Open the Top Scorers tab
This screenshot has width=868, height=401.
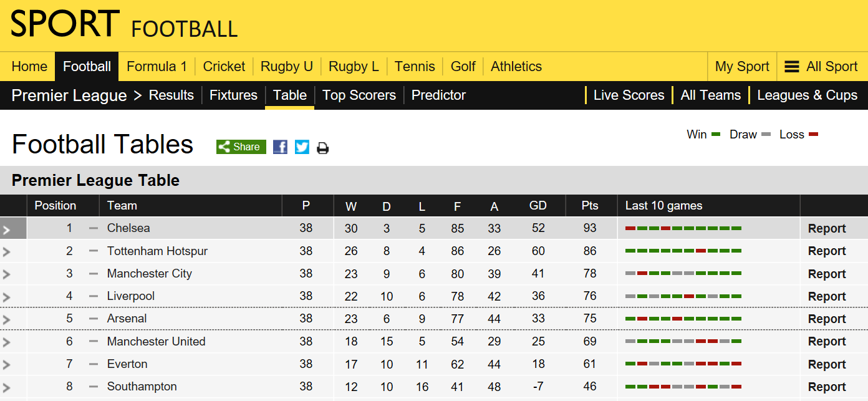click(359, 95)
